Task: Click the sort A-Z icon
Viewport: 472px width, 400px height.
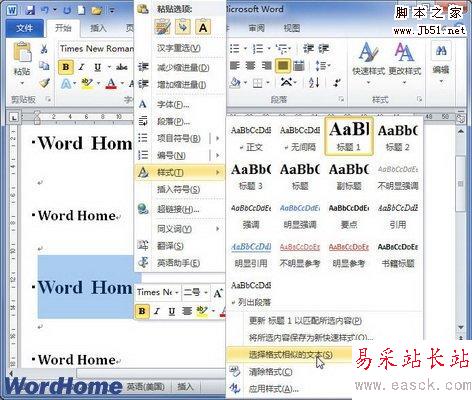Action: (314, 82)
